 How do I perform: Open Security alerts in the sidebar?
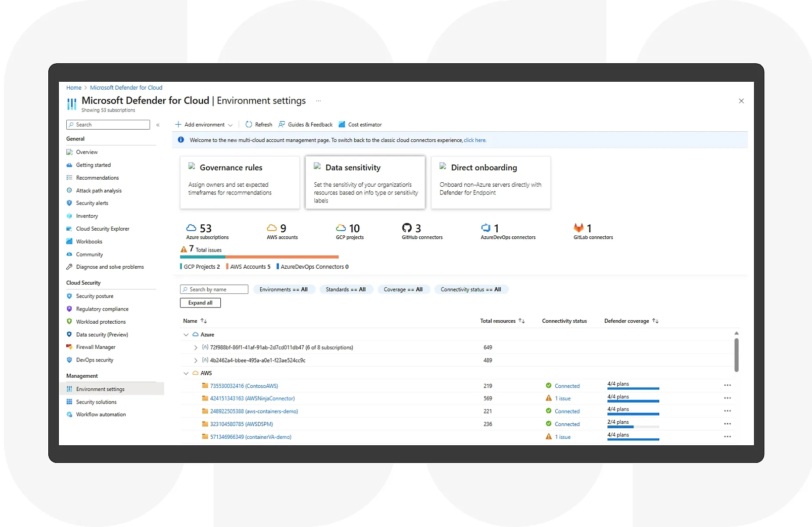click(92, 203)
